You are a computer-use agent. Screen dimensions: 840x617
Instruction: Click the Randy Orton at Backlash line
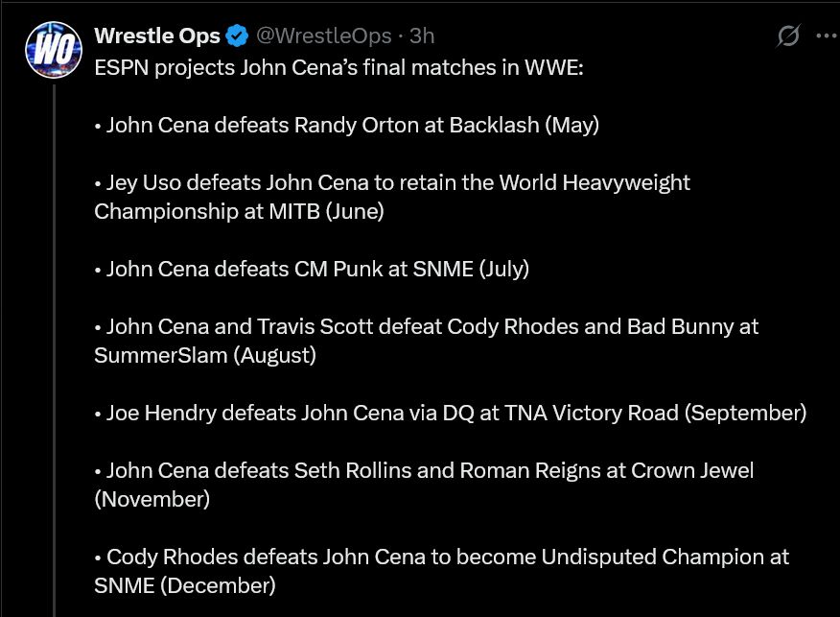pyautogui.click(x=347, y=126)
